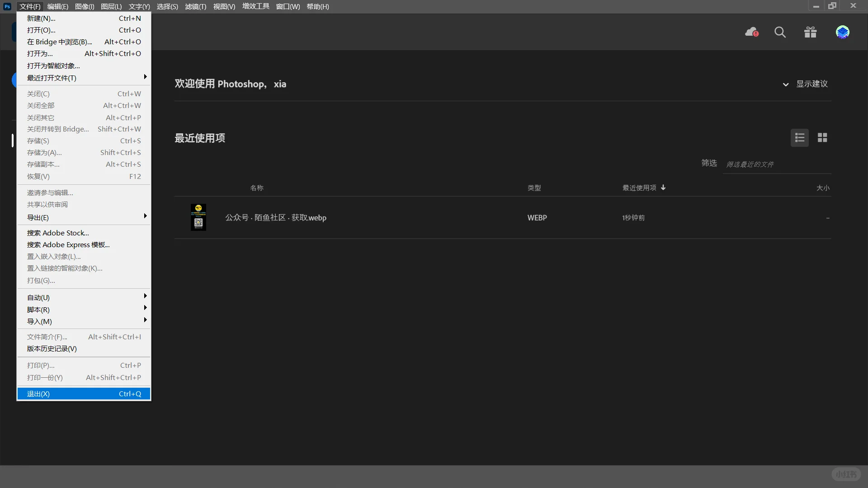Image resolution: width=868 pixels, height=488 pixels.
Task: Switch to list view icon
Action: tap(799, 138)
